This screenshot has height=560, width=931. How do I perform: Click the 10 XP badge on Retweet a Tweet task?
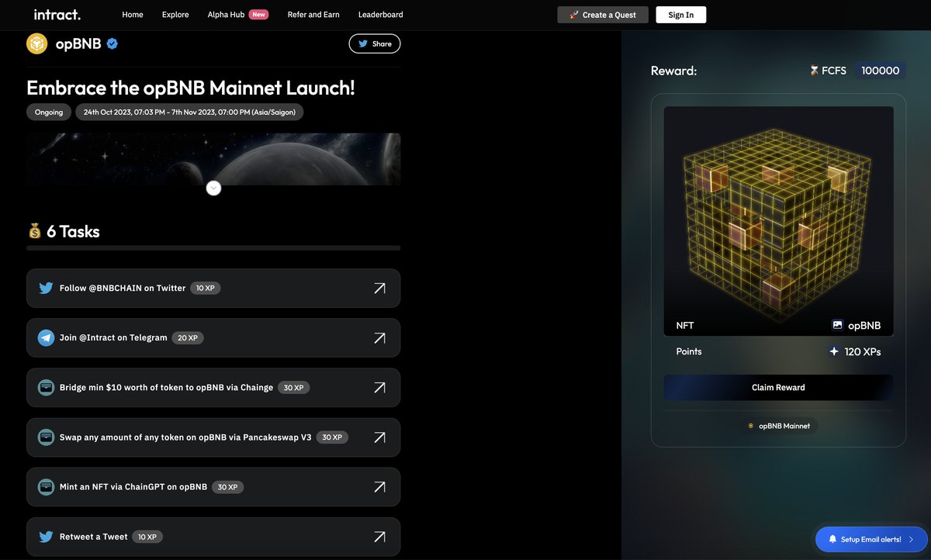pos(147,537)
